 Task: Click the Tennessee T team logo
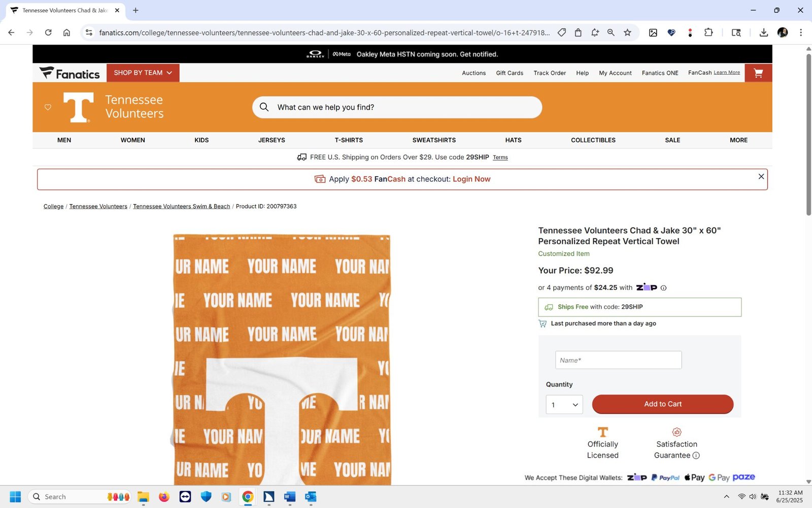point(79,107)
